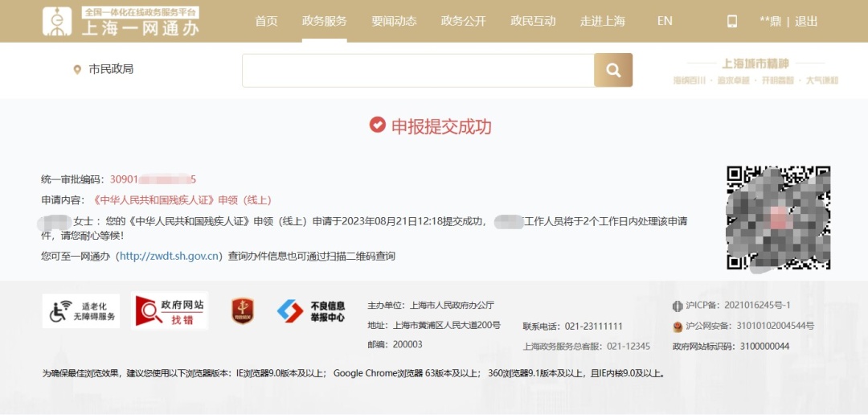Focus the search input box
Image resolution: width=868 pixels, height=415 pixels.
[x=418, y=70]
